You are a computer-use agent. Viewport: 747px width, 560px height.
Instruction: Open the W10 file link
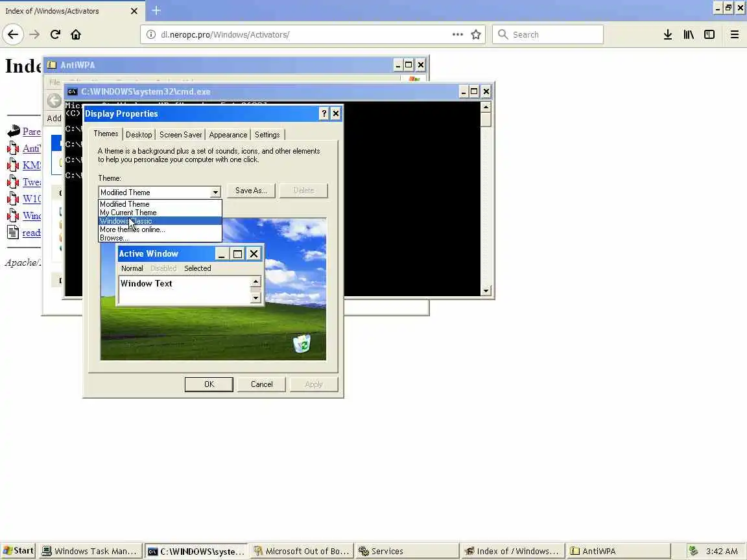click(31, 198)
